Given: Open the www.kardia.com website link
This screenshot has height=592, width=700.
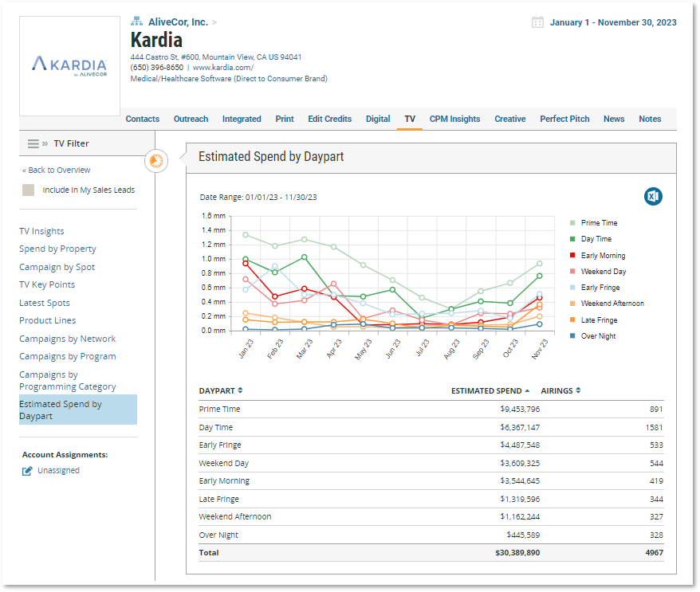Looking at the screenshot, I should 223,68.
